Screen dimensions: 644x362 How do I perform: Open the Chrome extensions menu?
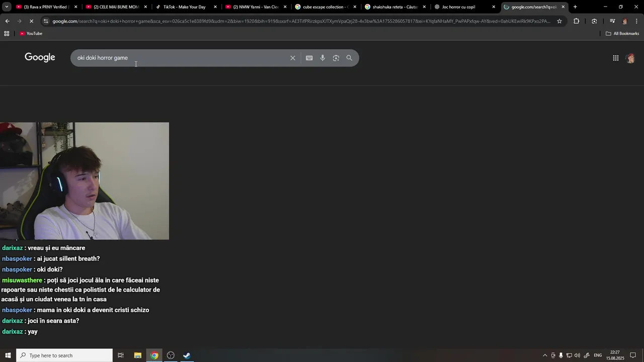click(576, 21)
